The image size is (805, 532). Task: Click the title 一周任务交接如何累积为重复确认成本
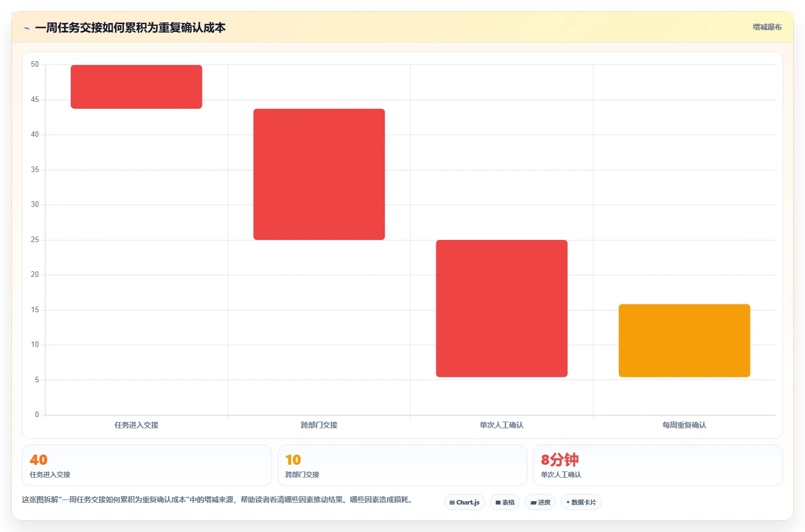coord(130,27)
